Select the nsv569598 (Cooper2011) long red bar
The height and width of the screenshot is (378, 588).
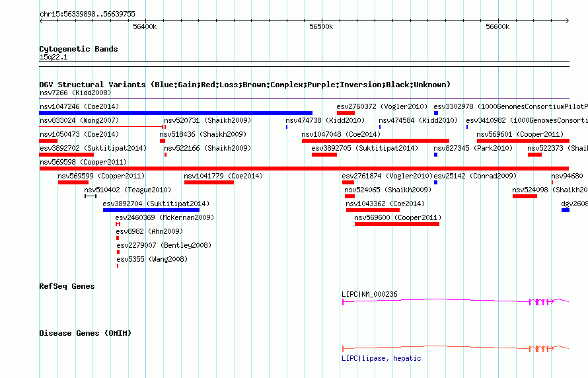(x=304, y=169)
